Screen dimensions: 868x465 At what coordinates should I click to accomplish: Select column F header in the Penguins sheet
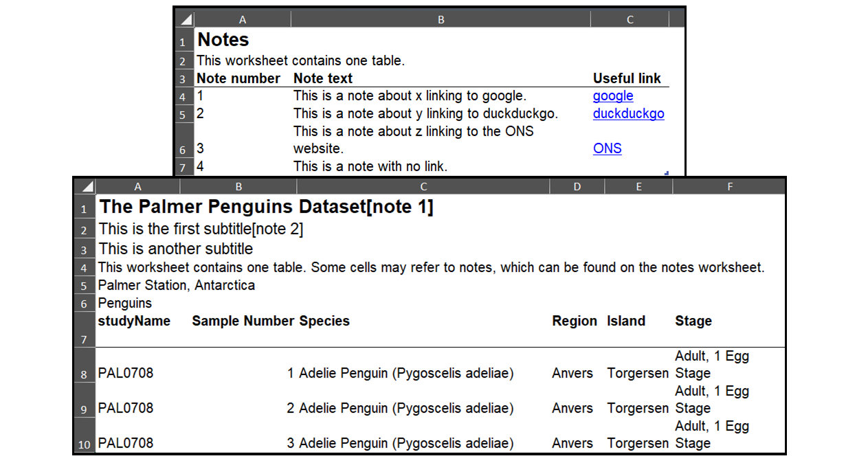click(729, 186)
